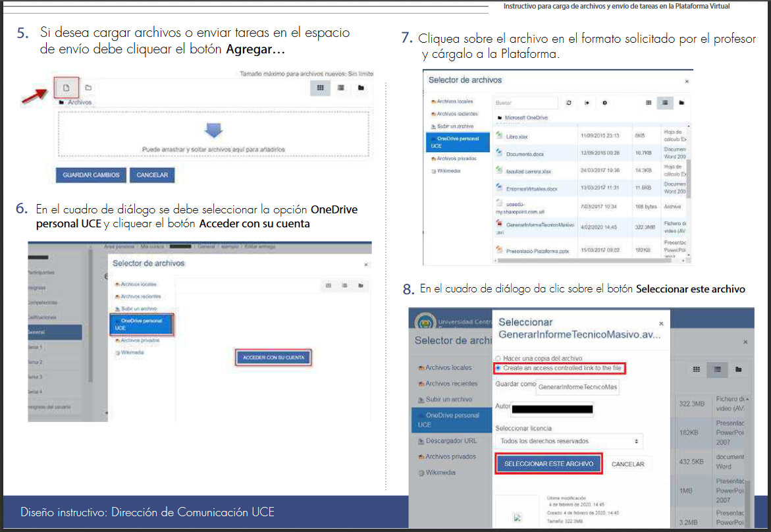Switch to list view in step 5 file area

pos(341,88)
